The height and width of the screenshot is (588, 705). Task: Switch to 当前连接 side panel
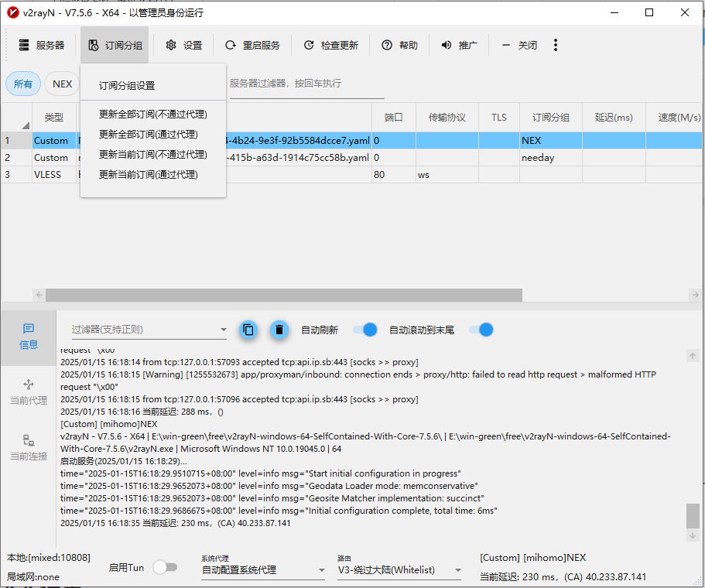pos(29,447)
